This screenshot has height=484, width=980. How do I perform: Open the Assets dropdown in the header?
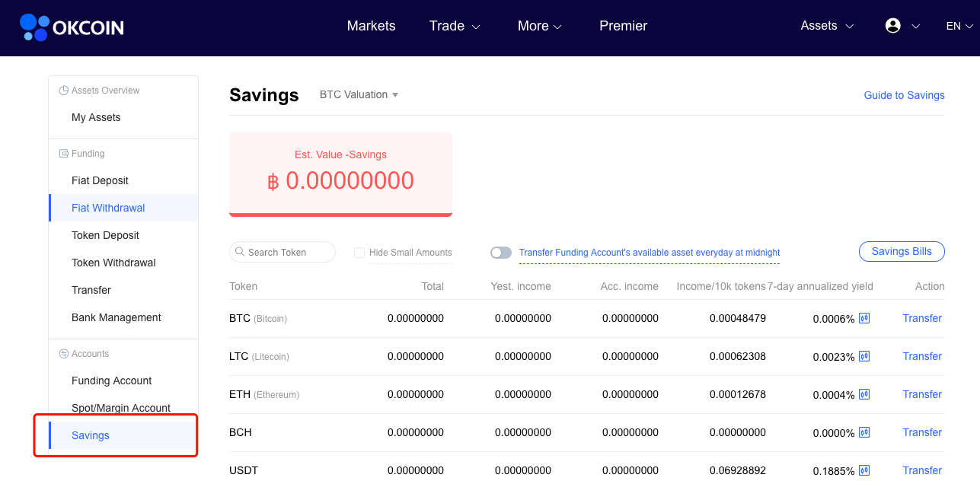tap(827, 26)
